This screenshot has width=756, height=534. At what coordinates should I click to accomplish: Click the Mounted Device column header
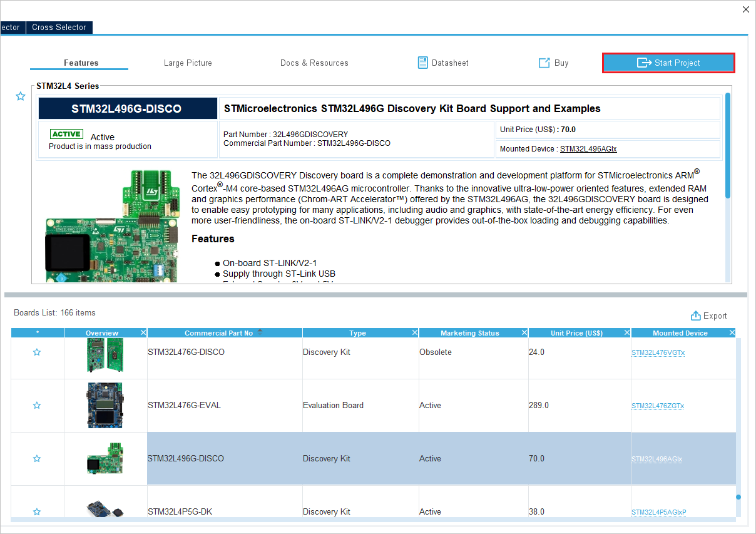coord(680,333)
